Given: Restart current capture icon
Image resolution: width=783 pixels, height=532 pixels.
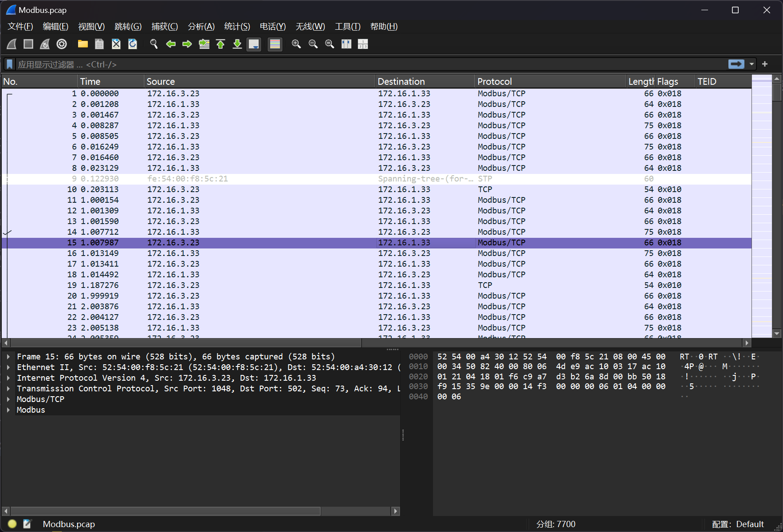Looking at the screenshot, I should (x=45, y=44).
